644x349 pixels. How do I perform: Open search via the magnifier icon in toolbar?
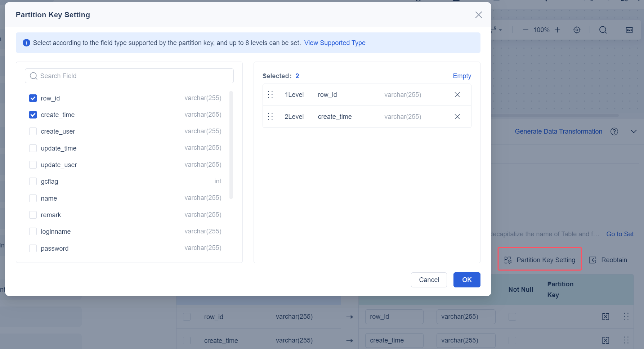(x=603, y=30)
